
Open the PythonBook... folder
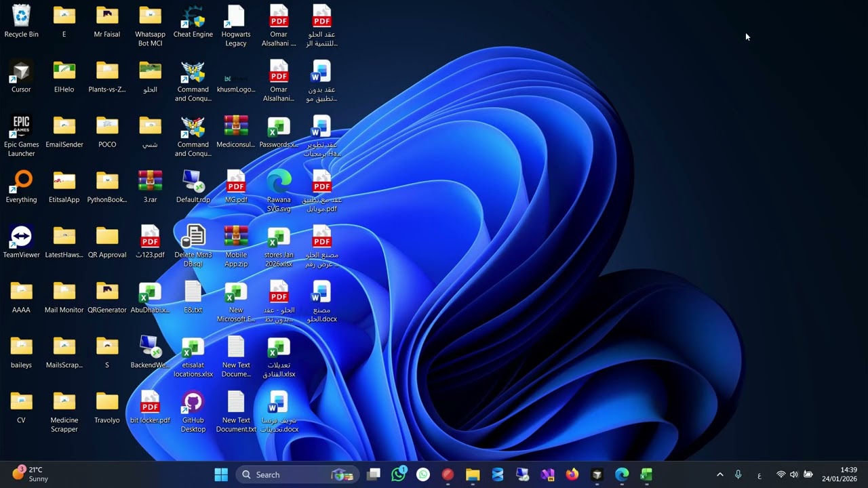107,187
